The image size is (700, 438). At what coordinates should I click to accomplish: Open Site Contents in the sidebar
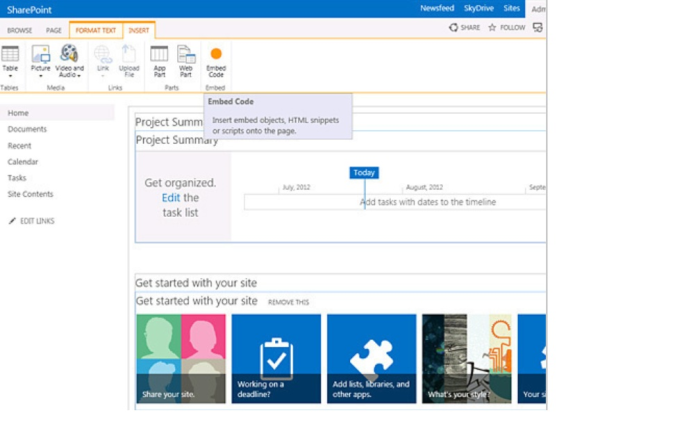[30, 194]
